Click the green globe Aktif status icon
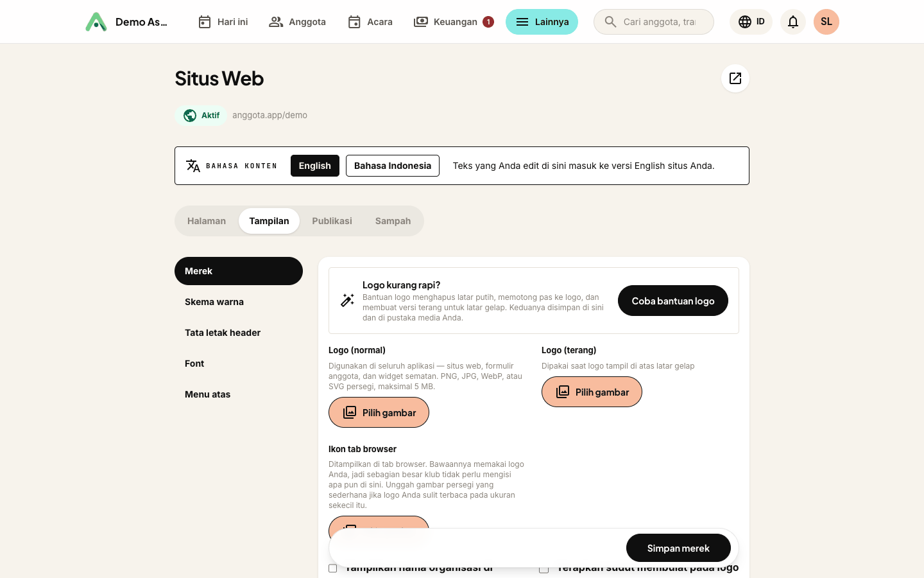The image size is (924, 578). click(190, 116)
